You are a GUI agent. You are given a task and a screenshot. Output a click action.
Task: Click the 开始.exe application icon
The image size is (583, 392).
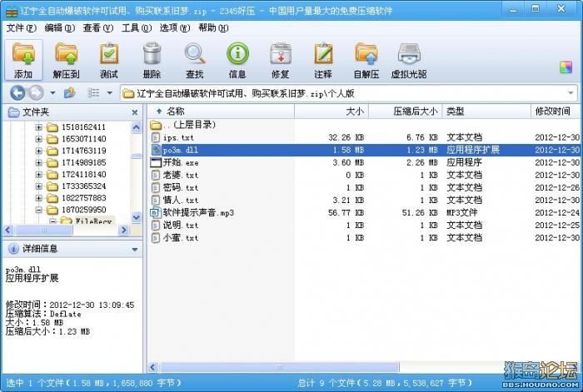point(156,163)
